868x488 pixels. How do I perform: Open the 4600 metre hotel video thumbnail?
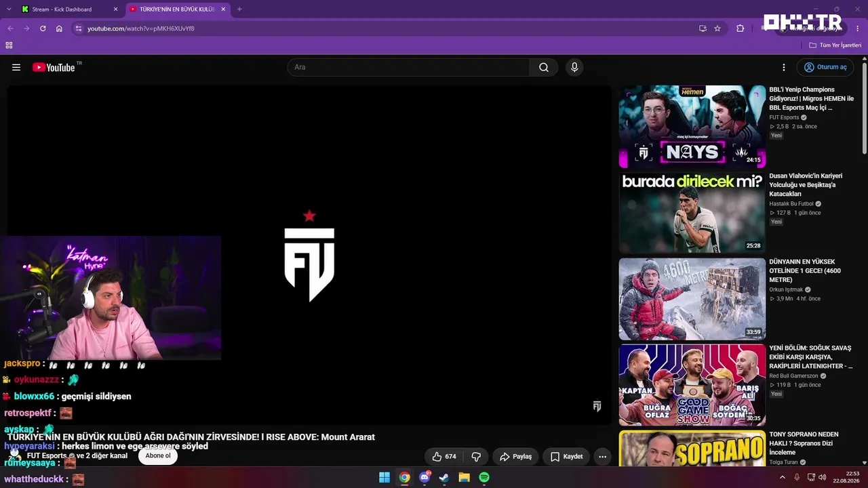[692, 299]
